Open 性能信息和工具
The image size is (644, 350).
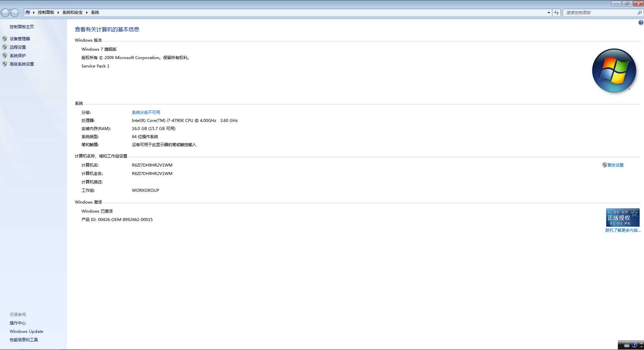point(24,340)
